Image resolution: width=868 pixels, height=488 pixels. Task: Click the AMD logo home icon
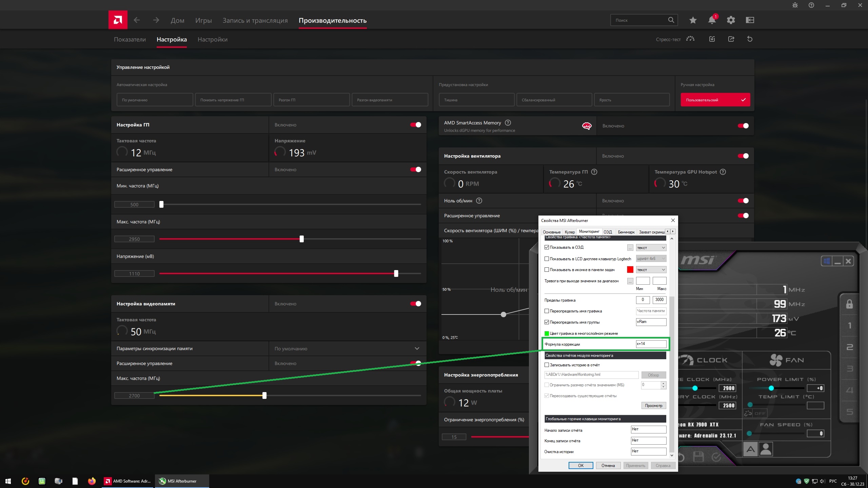[118, 20]
